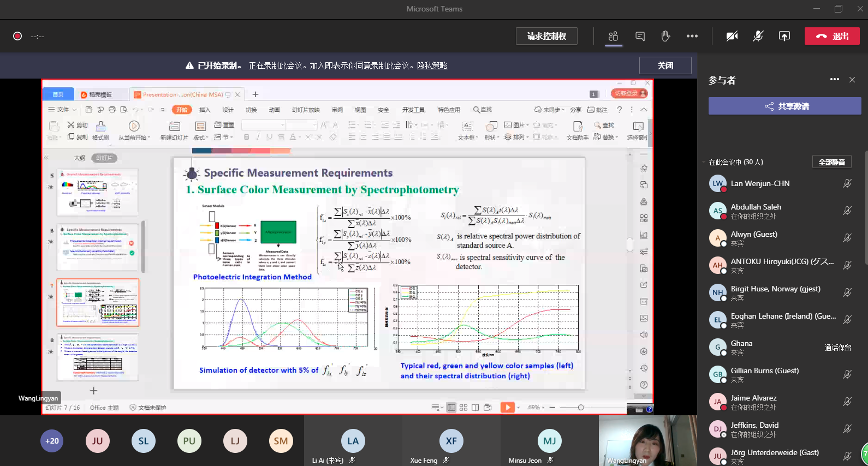
Task: Click the orange play slideshow button in status bar
Action: pos(507,407)
